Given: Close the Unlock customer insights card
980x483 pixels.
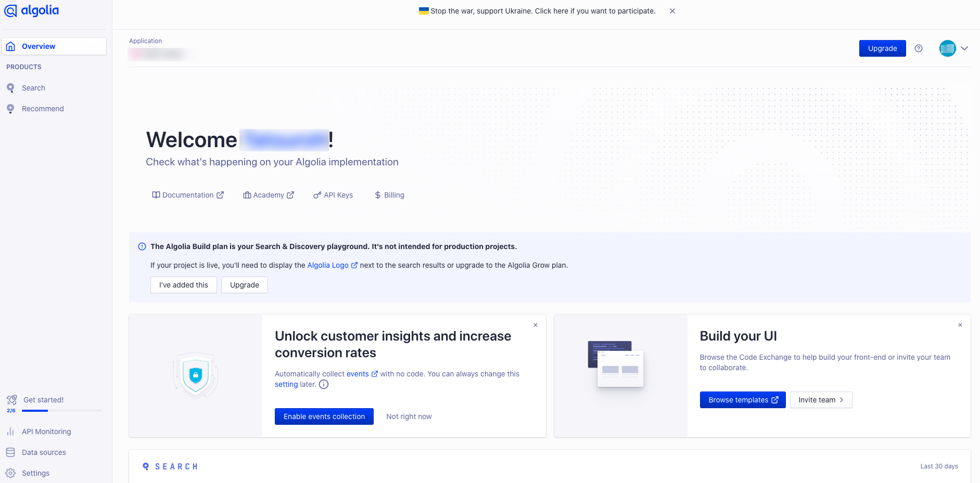Looking at the screenshot, I should coord(536,325).
